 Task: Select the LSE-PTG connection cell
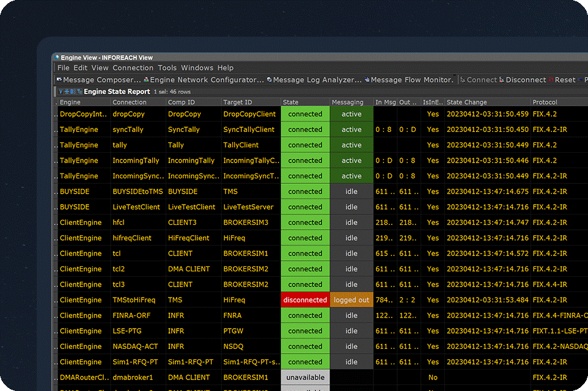tap(138, 331)
